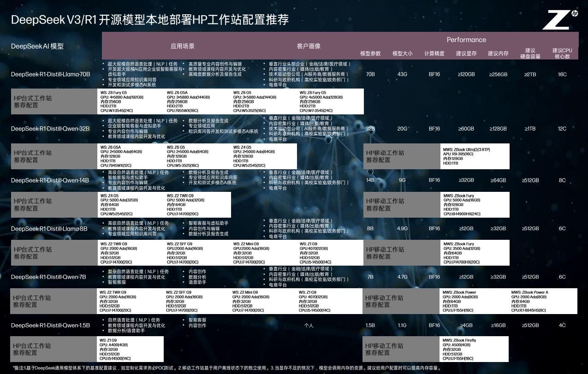588x374 pixels.
Task: Select the '9G' model size value
Action: (x=403, y=180)
